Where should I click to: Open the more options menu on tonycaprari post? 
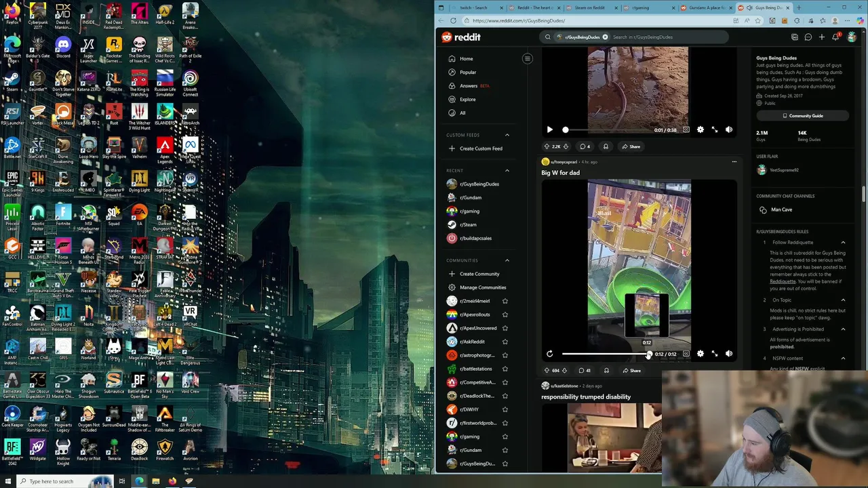pyautogui.click(x=734, y=162)
